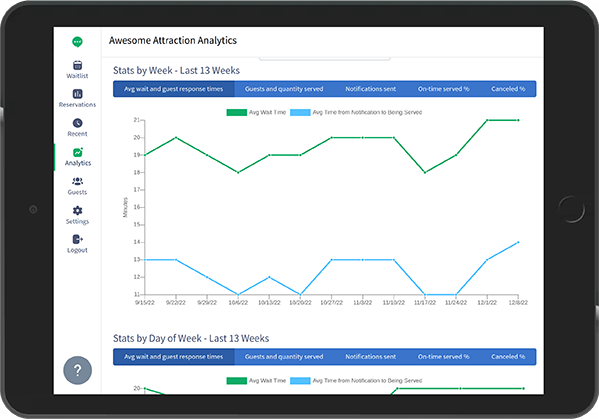Toggle day-of-week chart blue notification-to-served legend swatch
Image resolution: width=599 pixels, height=419 pixels.
(300, 380)
